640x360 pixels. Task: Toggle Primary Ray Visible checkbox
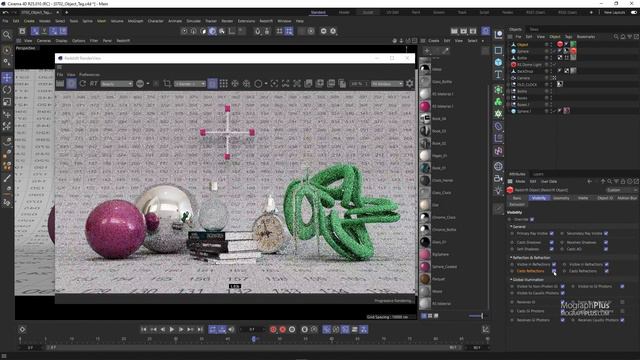tap(552, 233)
